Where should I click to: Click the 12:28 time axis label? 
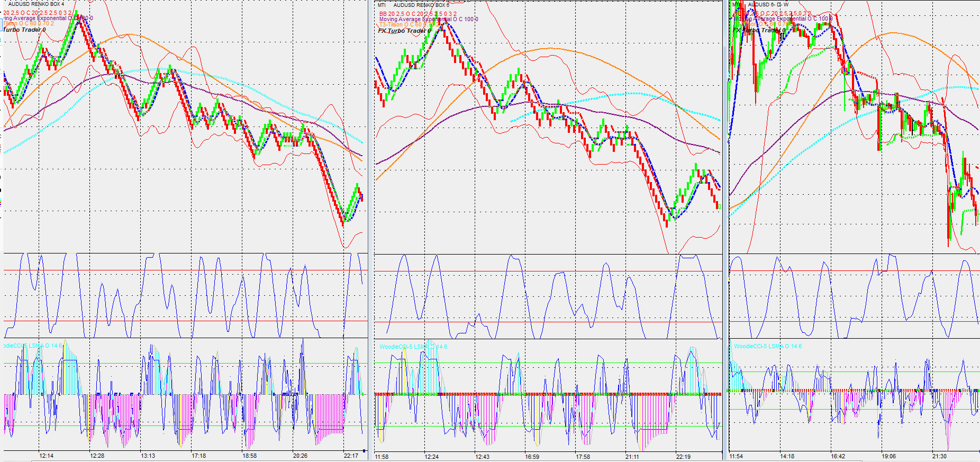click(97, 456)
